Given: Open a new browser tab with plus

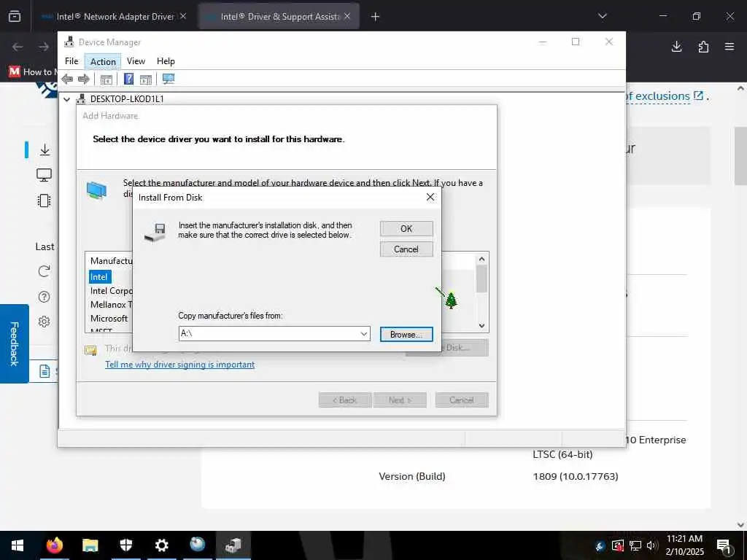Looking at the screenshot, I should 376,17.
